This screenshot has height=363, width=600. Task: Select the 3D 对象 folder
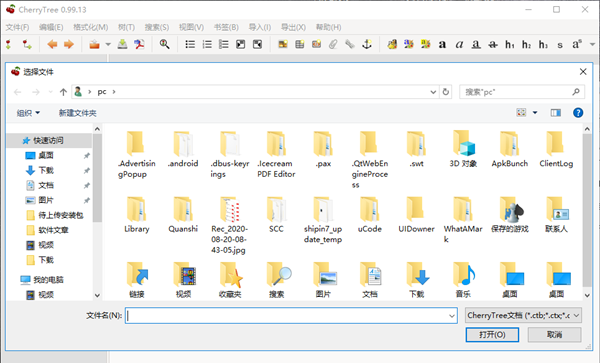[463, 150]
